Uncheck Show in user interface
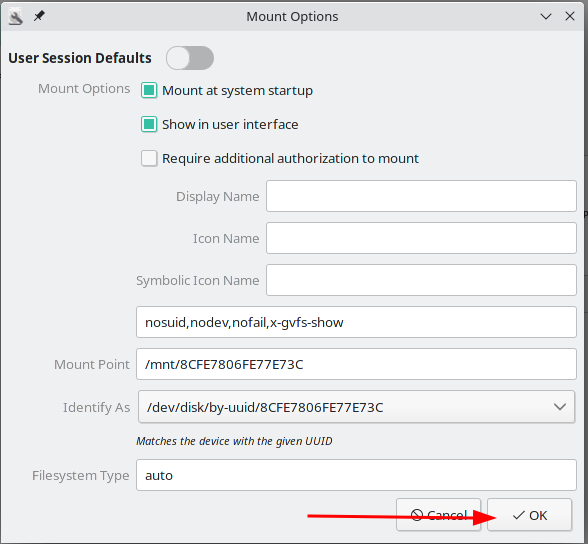 149,124
